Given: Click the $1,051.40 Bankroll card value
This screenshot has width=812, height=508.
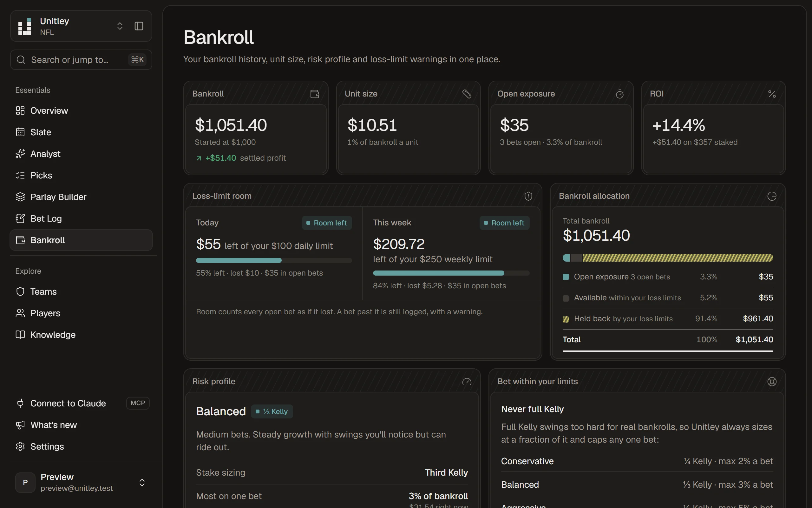Looking at the screenshot, I should click(231, 125).
